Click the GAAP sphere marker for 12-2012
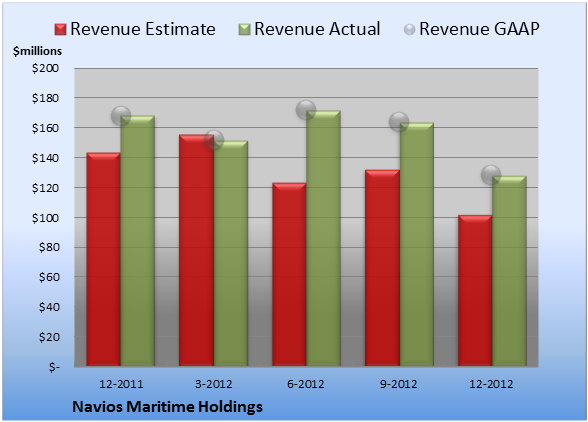This screenshot has width=588, height=422. point(491,174)
